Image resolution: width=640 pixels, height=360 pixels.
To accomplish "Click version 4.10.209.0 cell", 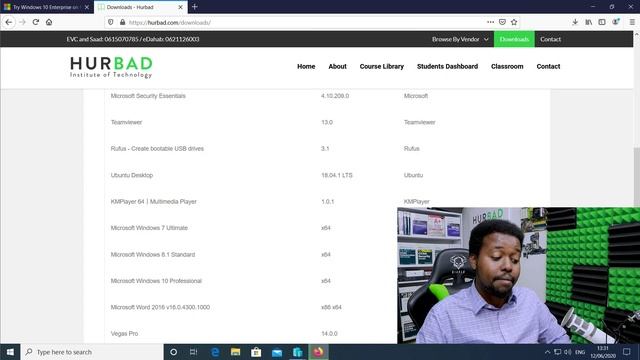I will coord(335,96).
